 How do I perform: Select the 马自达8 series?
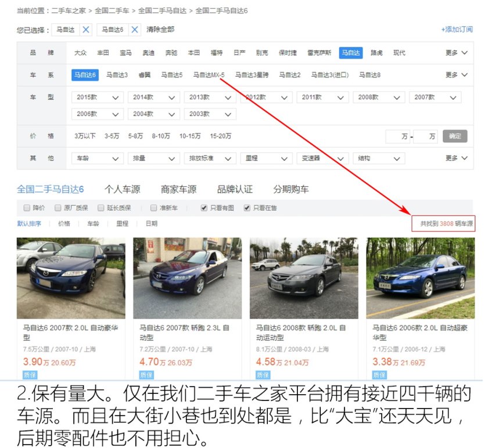click(x=369, y=75)
